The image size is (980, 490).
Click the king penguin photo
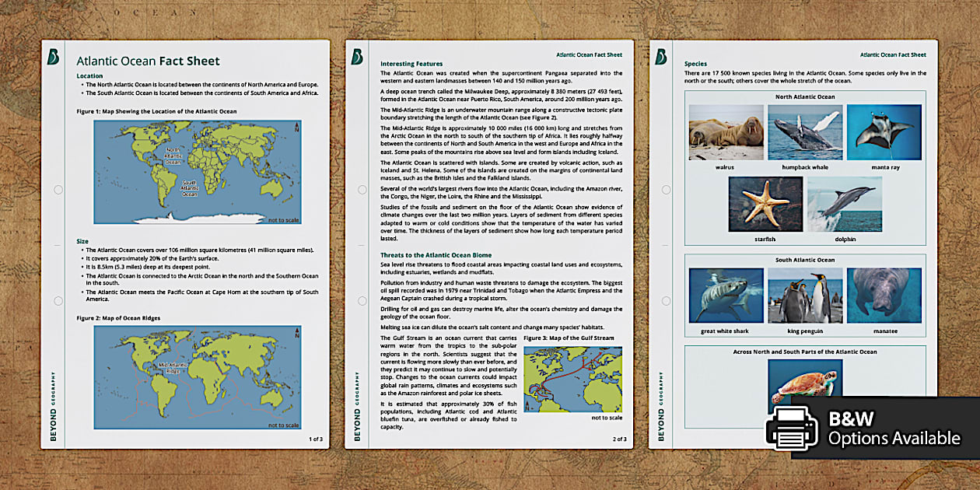804,296
